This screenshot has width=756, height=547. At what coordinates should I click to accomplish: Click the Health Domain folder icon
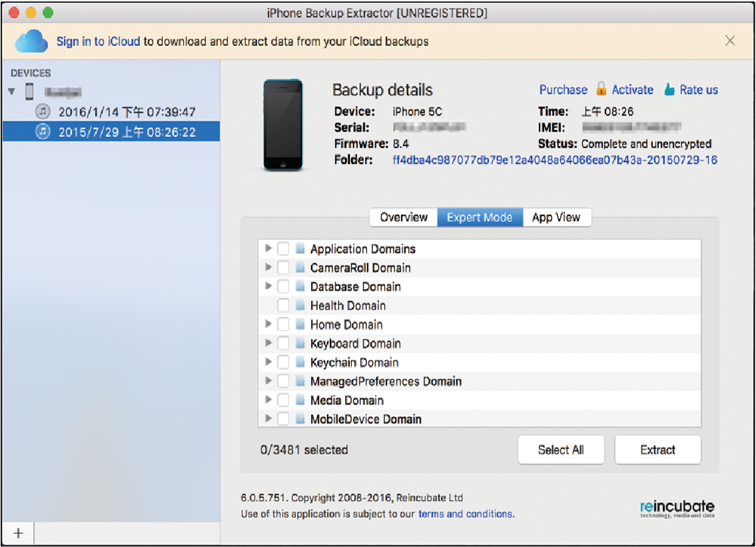pos(300,306)
